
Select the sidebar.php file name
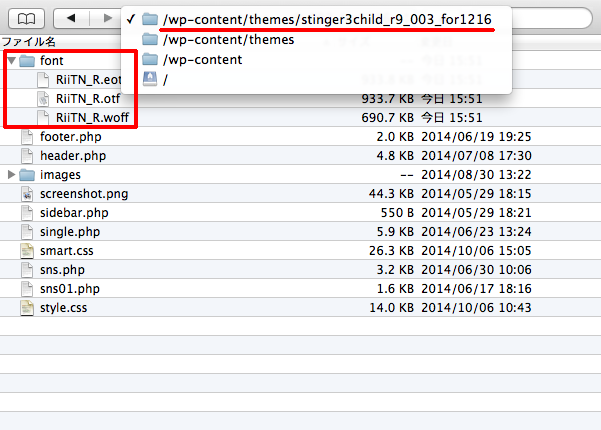(x=74, y=213)
